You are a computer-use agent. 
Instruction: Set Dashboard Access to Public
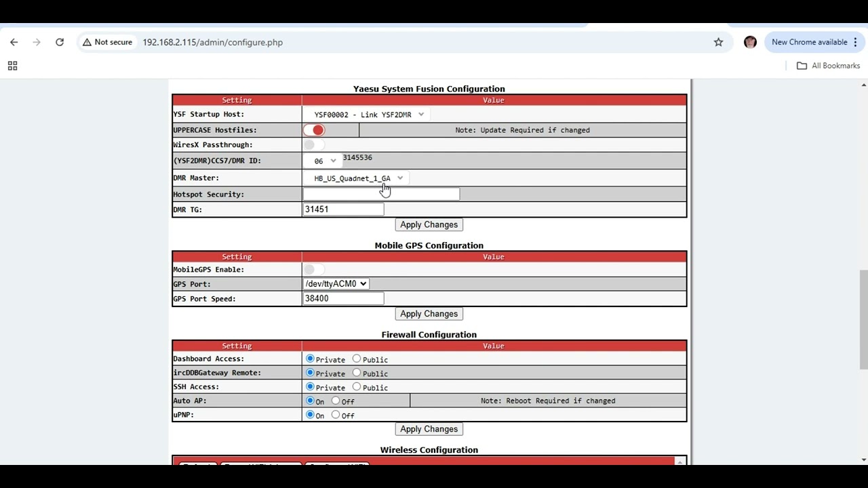click(x=356, y=359)
